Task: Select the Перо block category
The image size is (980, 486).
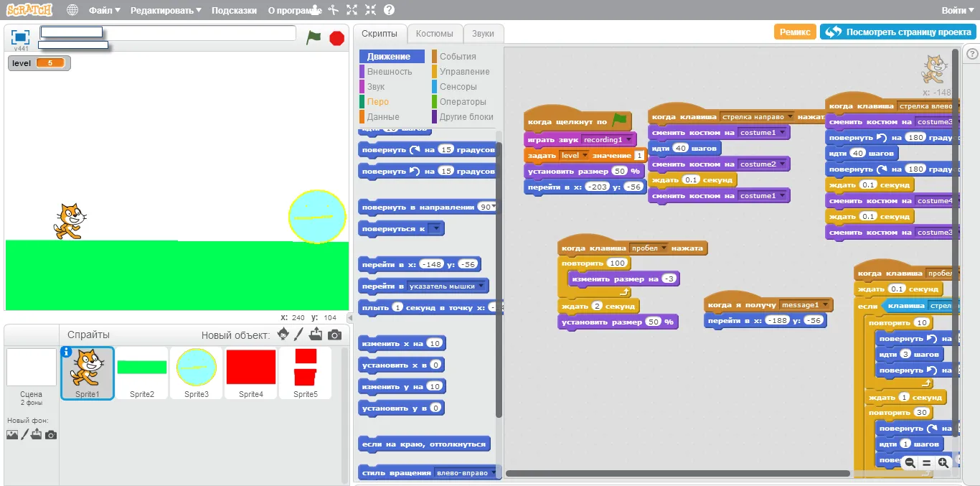Action: click(x=378, y=102)
